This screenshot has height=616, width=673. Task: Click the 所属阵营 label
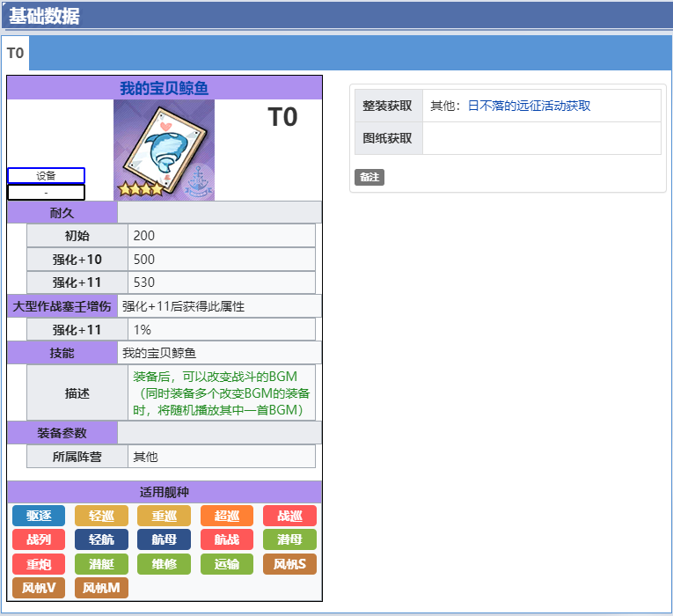(77, 457)
